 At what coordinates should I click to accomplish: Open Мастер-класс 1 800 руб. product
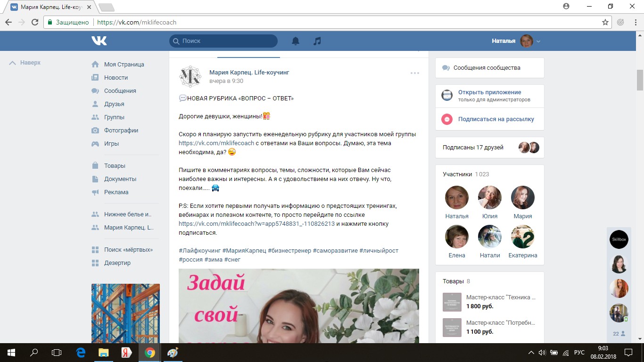[x=489, y=302]
